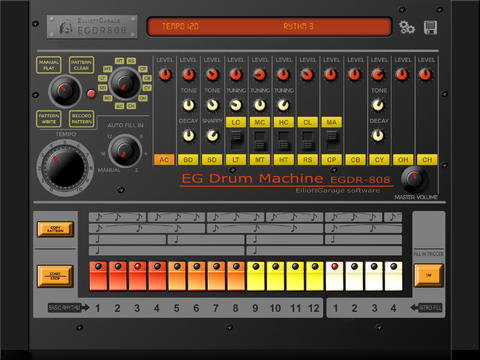The height and width of the screenshot is (360, 480).
Task: Select the CH closed hi-hat label in bottom row
Action: pyautogui.click(x=427, y=160)
